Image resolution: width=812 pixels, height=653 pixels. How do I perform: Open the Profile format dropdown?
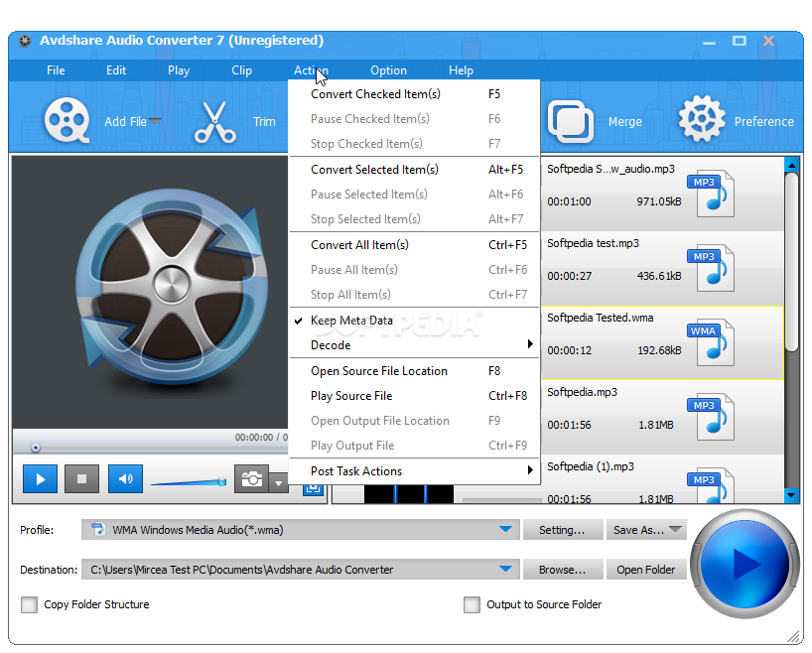[506, 529]
